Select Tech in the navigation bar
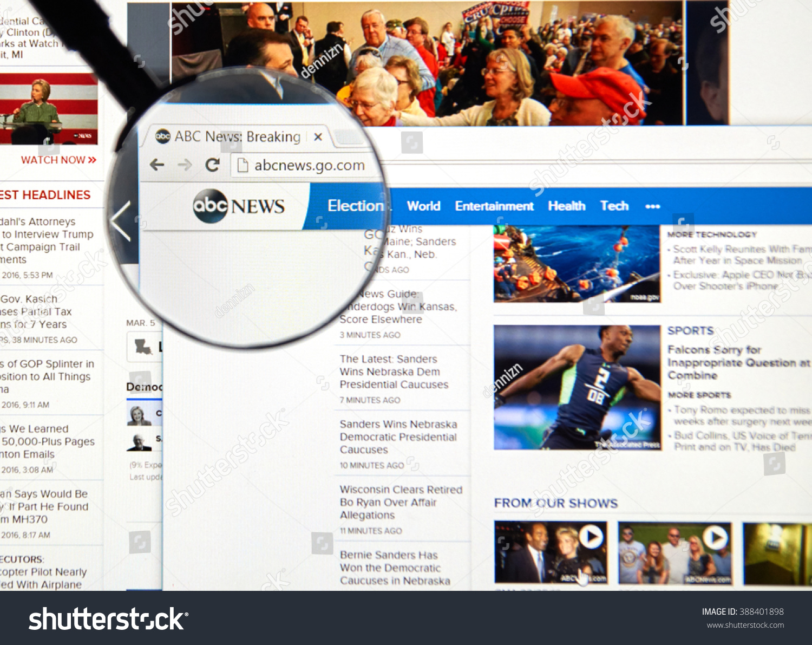Viewport: 812px width, 645px height. point(614,206)
